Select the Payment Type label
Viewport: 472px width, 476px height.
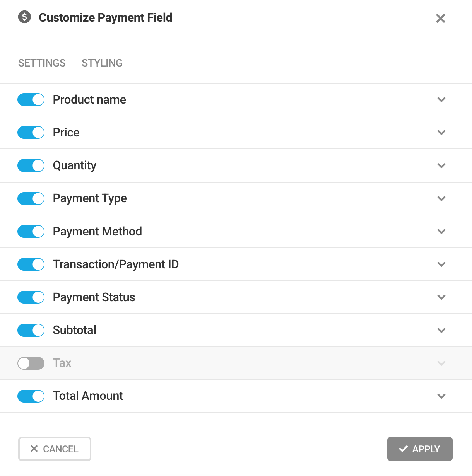point(90,198)
